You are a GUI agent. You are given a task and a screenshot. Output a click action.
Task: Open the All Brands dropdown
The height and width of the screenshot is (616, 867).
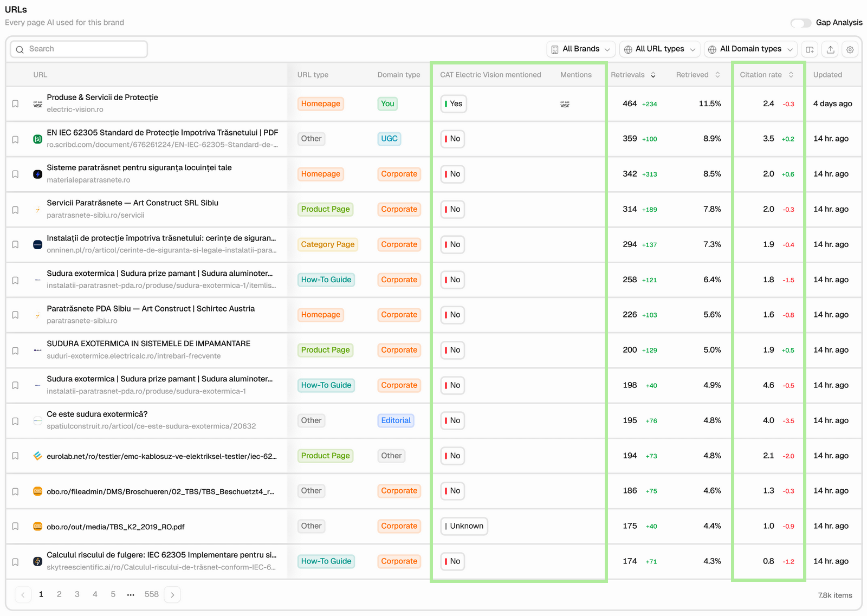coord(581,49)
